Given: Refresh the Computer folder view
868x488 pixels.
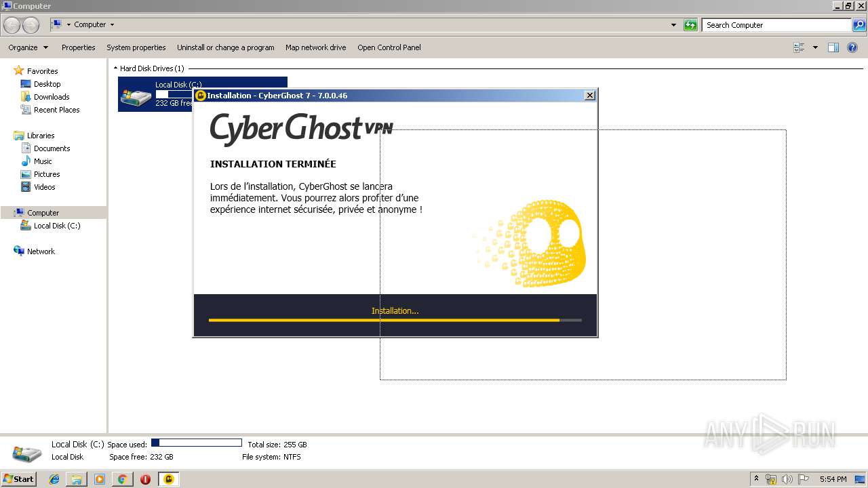Looking at the screenshot, I should [690, 25].
